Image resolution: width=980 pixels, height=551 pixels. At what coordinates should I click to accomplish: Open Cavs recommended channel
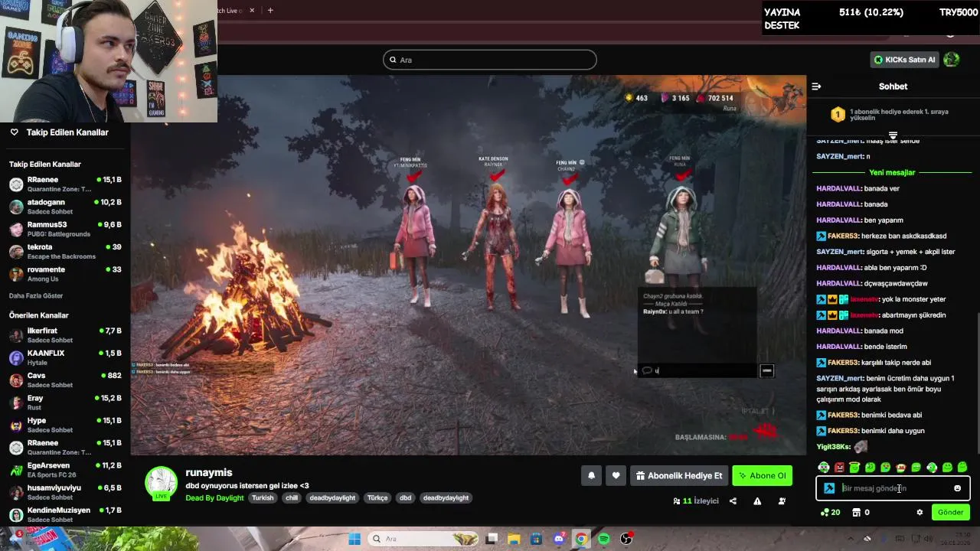pos(65,380)
